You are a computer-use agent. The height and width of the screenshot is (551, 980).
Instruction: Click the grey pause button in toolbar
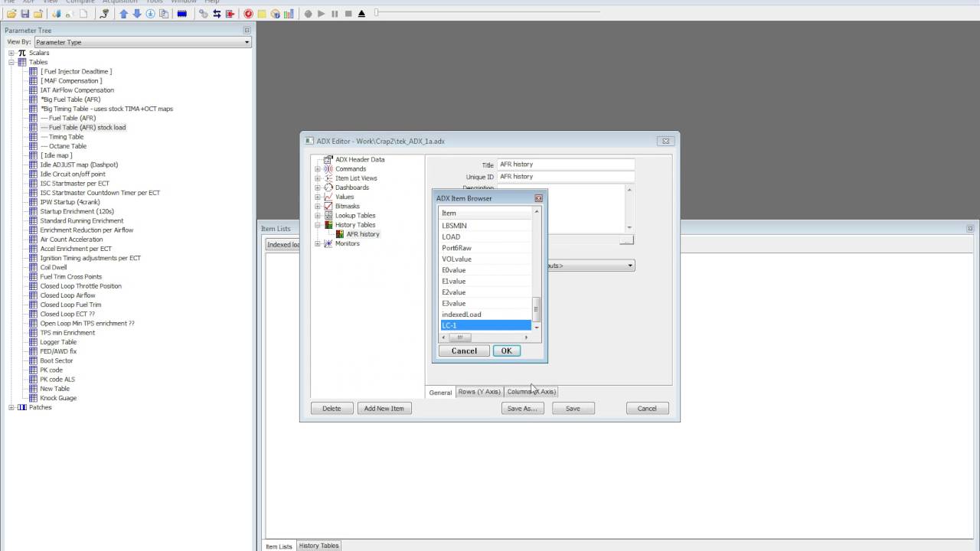335,14
